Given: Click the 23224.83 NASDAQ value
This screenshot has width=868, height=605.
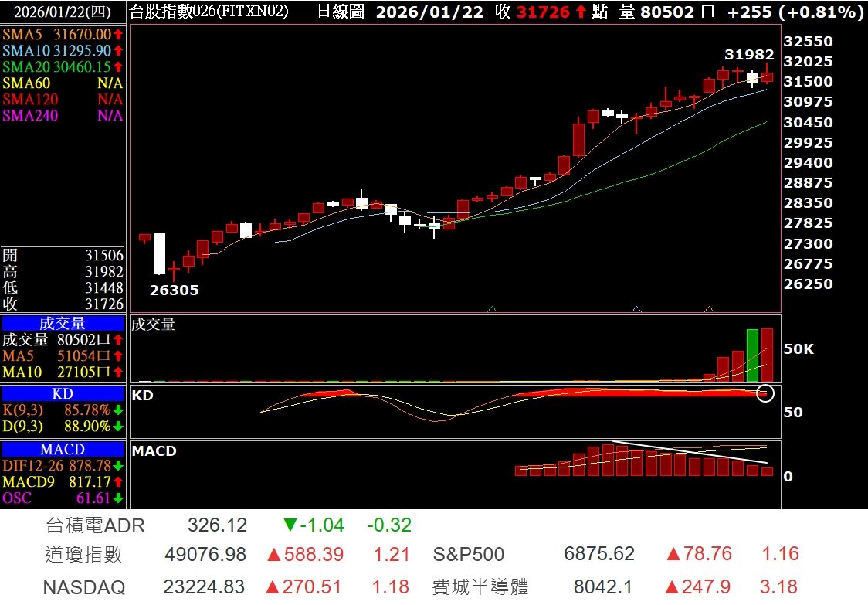Looking at the screenshot, I should (x=204, y=586).
